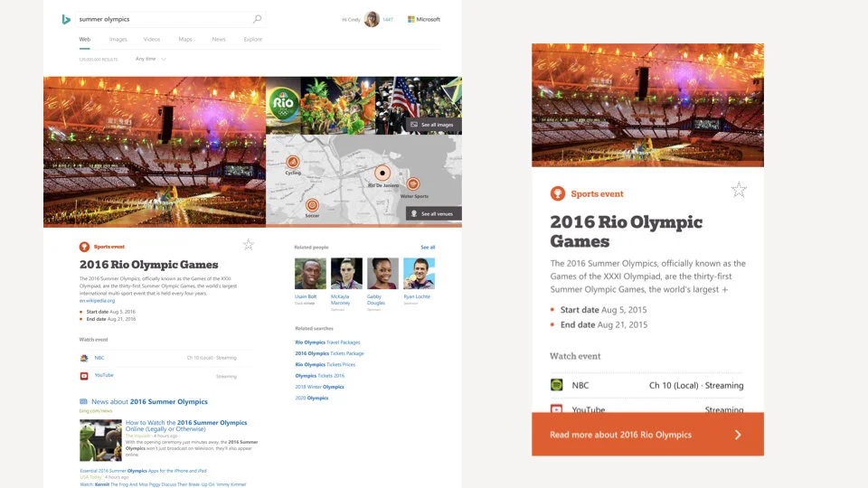Open the en.wikipedia.org link
Screen dimensions: 868x488
pos(97,301)
